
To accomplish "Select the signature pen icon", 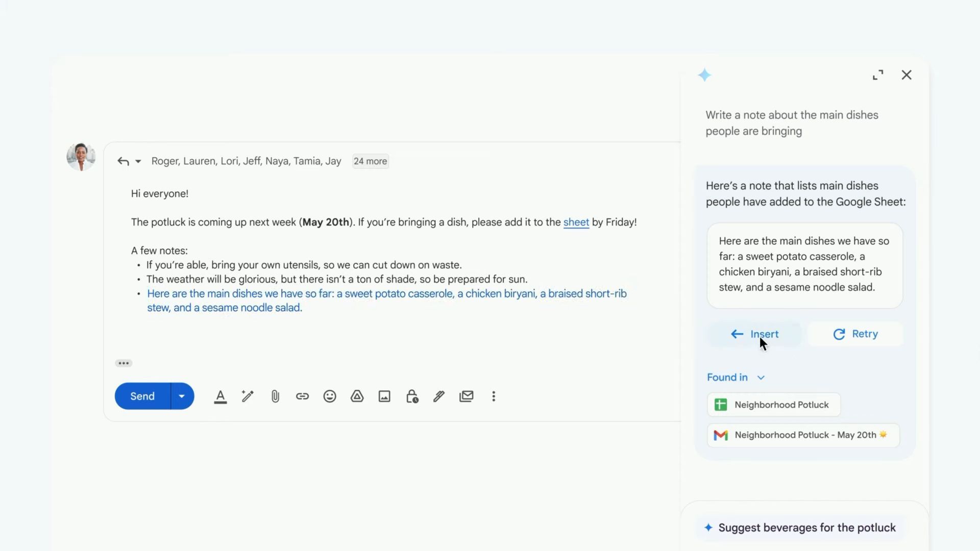I will point(439,396).
